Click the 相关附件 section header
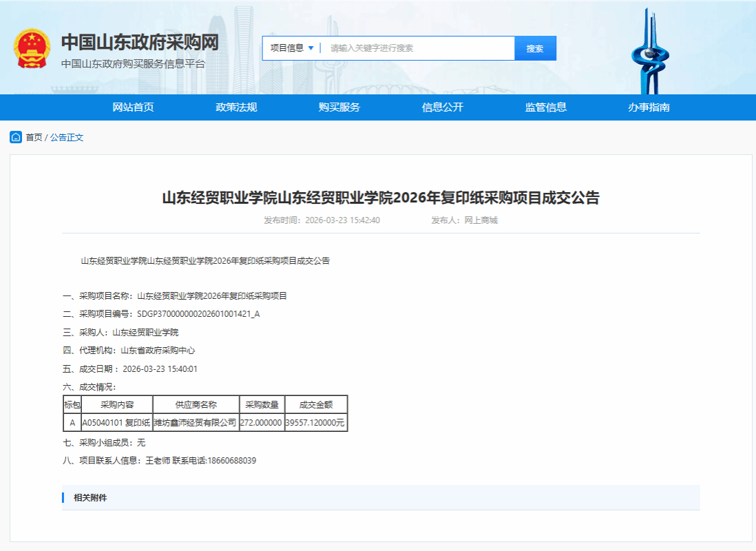This screenshot has height=551, width=756. tap(90, 497)
